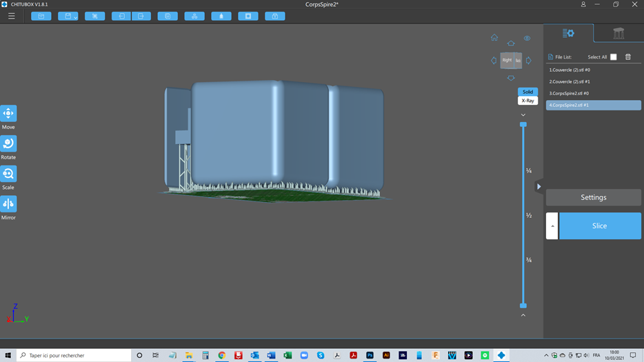Click the open file toolbar button

click(41, 16)
